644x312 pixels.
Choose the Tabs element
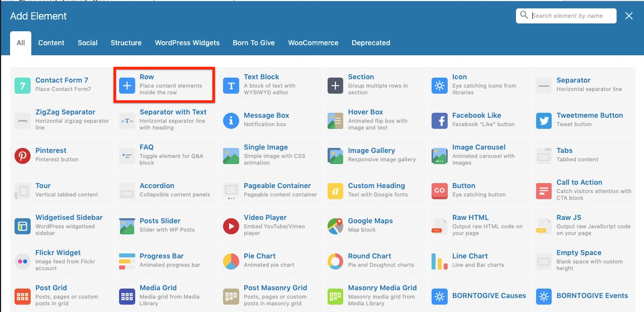click(584, 155)
